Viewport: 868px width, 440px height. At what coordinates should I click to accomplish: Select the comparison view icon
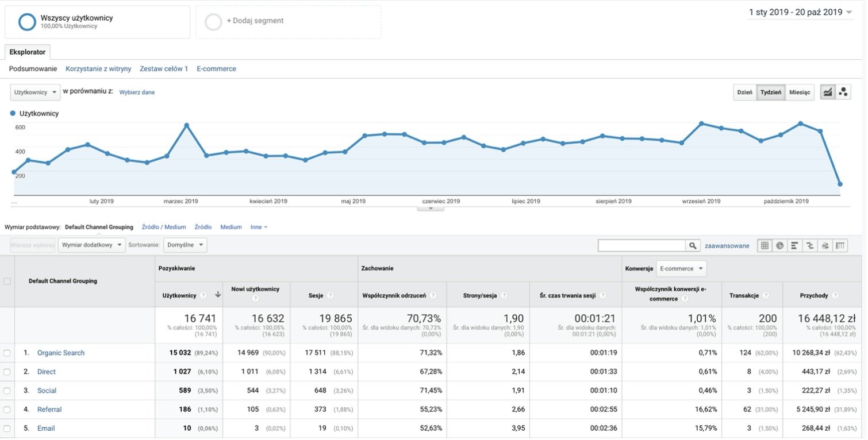coord(810,246)
